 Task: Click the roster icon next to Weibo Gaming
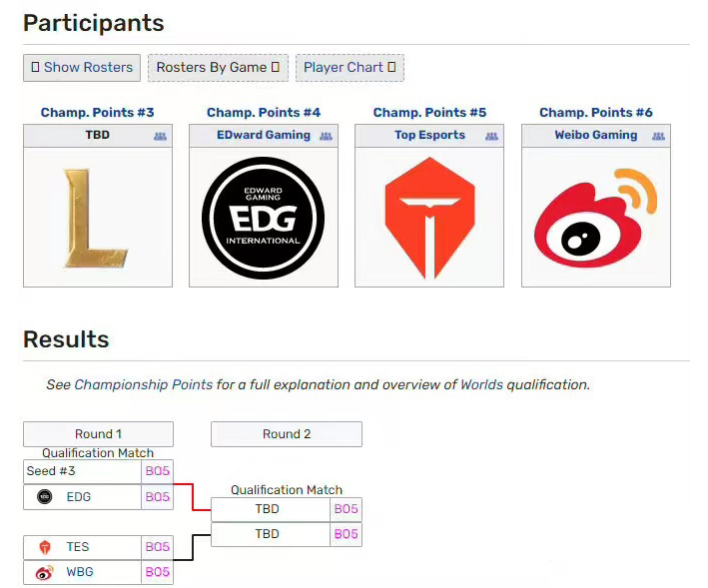click(x=658, y=136)
